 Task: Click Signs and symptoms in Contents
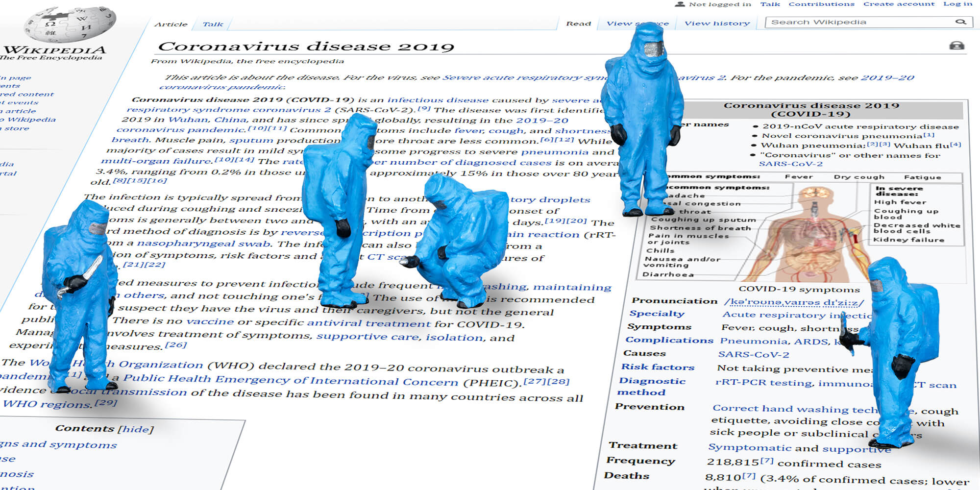59,445
